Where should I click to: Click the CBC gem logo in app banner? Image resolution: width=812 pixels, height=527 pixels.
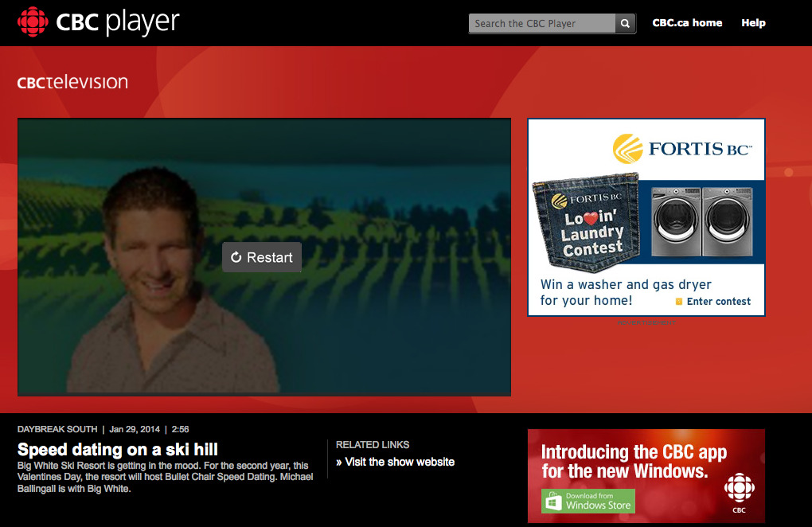coord(739,488)
